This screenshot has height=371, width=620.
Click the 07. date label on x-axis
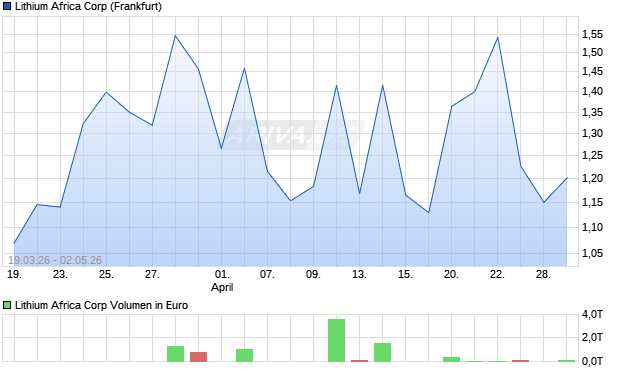(267, 274)
